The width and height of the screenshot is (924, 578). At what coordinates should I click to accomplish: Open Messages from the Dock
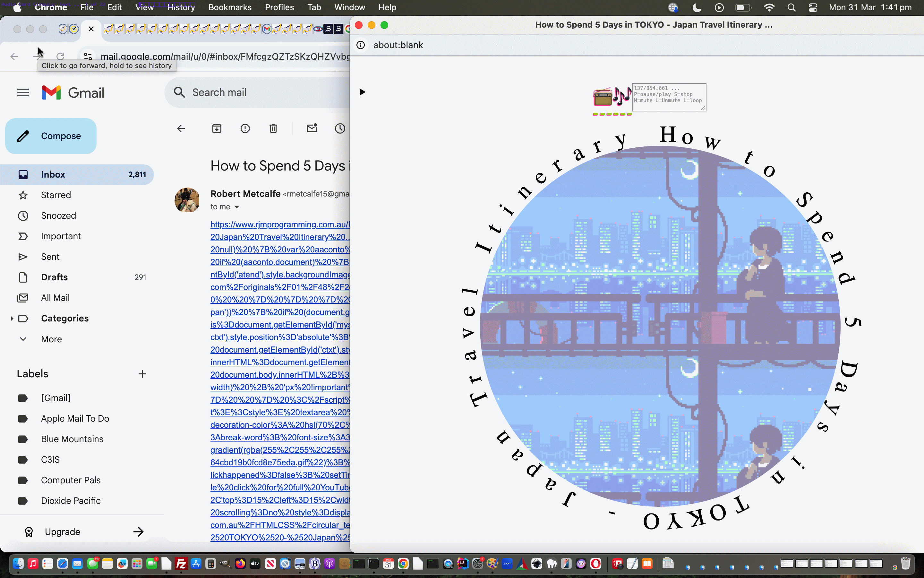(x=92, y=564)
